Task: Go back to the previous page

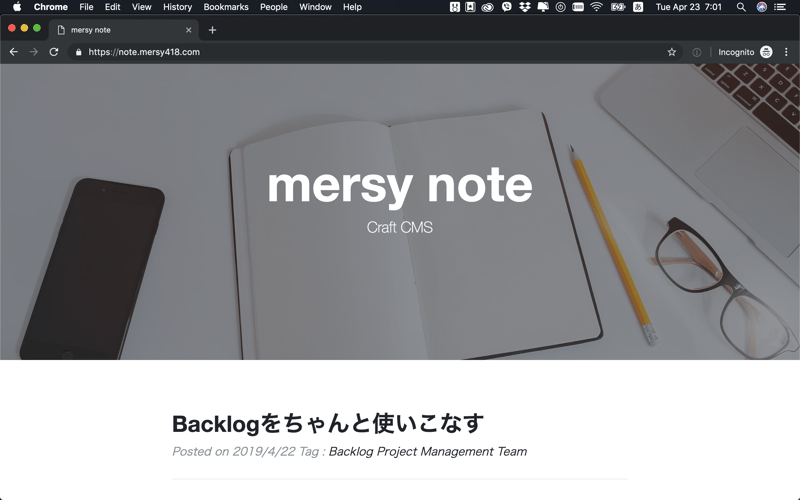Action: tap(13, 52)
